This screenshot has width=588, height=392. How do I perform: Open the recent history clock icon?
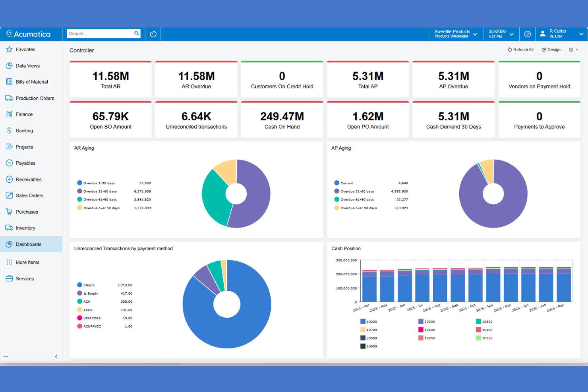click(x=153, y=34)
